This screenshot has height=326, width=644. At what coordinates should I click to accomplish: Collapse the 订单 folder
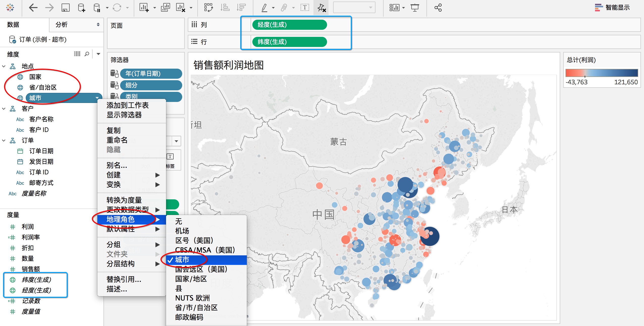4,141
